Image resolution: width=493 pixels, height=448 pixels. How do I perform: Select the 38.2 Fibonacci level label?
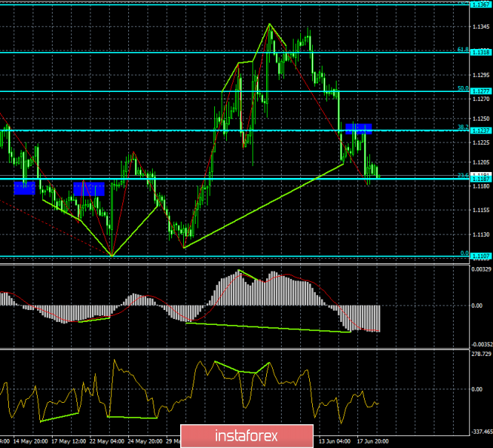463,127
